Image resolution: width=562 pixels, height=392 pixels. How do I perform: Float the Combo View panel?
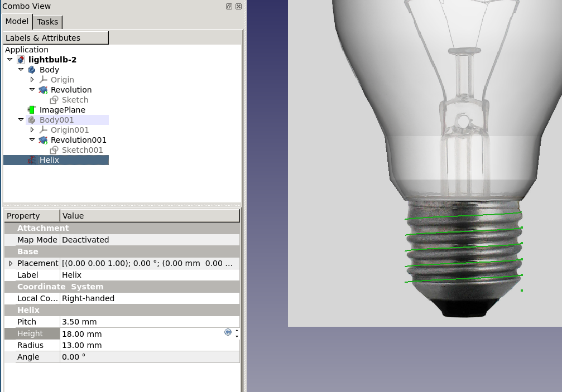(x=229, y=6)
